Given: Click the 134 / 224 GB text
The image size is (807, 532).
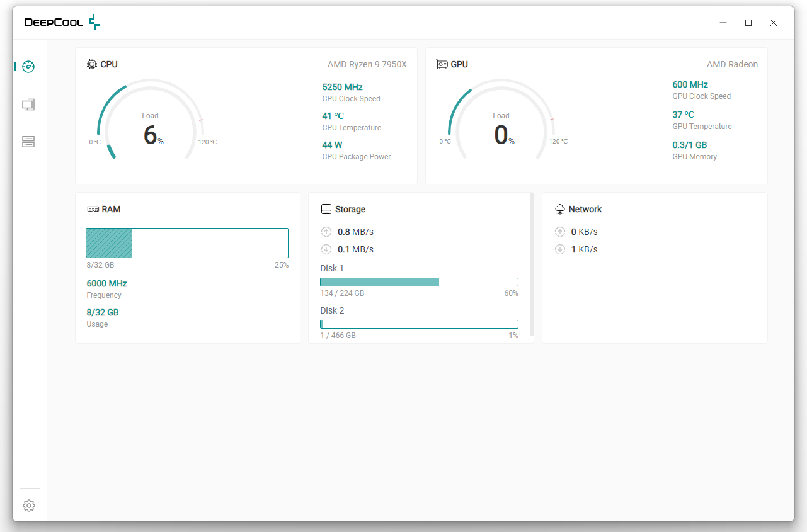Looking at the screenshot, I should [342, 293].
